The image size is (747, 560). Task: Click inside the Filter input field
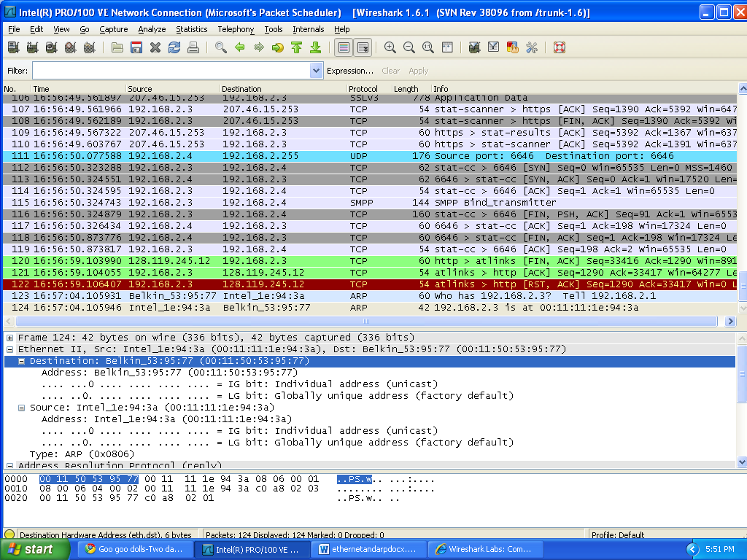click(x=171, y=71)
